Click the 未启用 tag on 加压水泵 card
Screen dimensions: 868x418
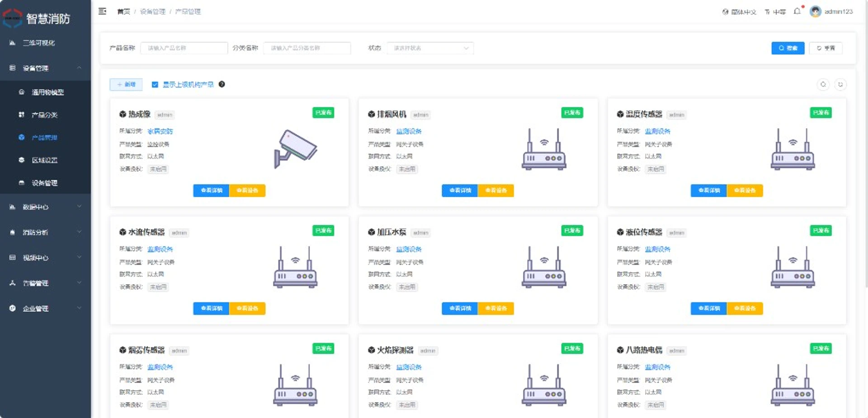[407, 287]
